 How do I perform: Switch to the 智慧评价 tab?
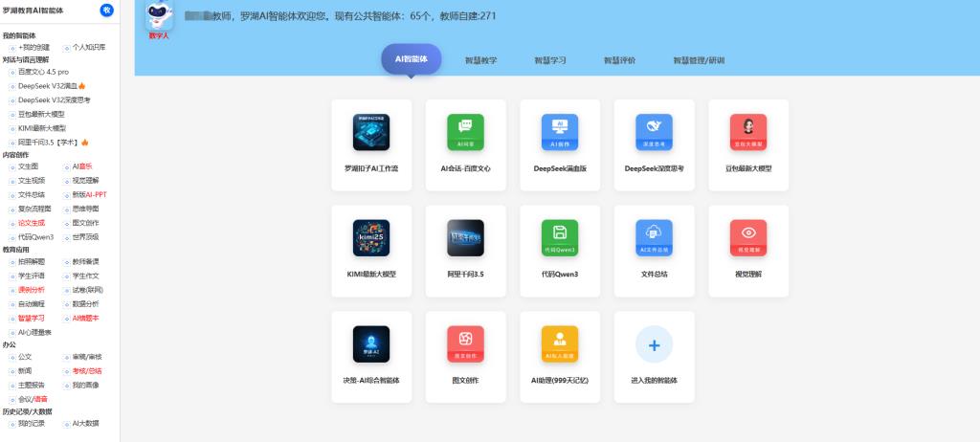click(x=619, y=60)
